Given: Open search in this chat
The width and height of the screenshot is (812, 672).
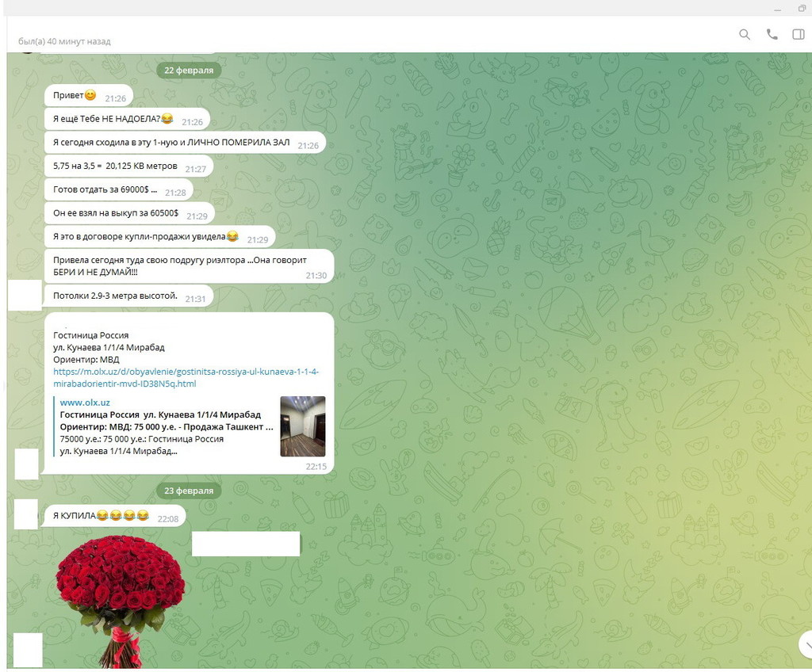Looking at the screenshot, I should tap(745, 34).
